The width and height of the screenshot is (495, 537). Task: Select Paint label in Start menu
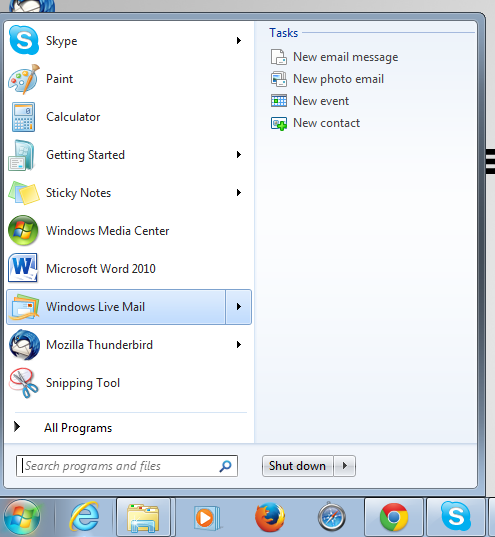pyautogui.click(x=60, y=79)
